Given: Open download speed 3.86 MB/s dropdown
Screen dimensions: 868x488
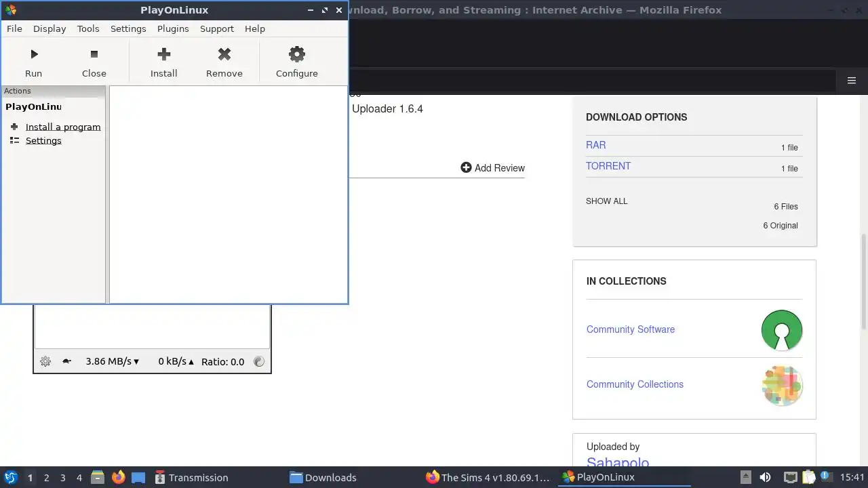Looking at the screenshot, I should tap(113, 361).
